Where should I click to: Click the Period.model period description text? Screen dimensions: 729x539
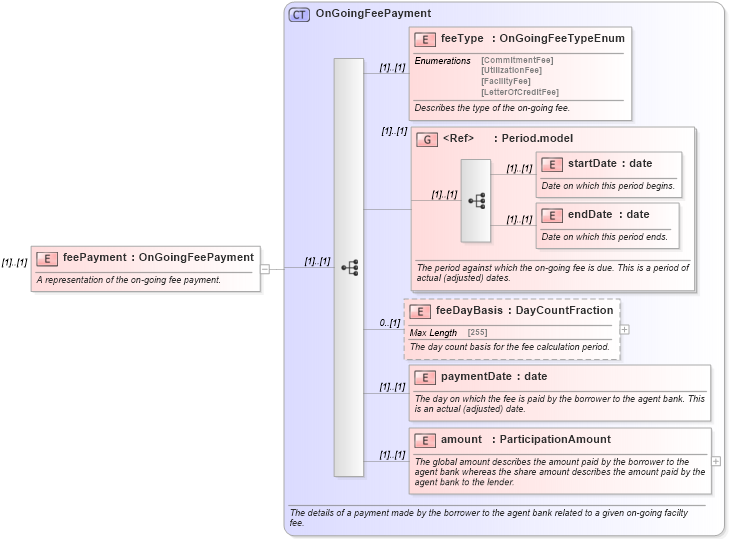click(553, 273)
